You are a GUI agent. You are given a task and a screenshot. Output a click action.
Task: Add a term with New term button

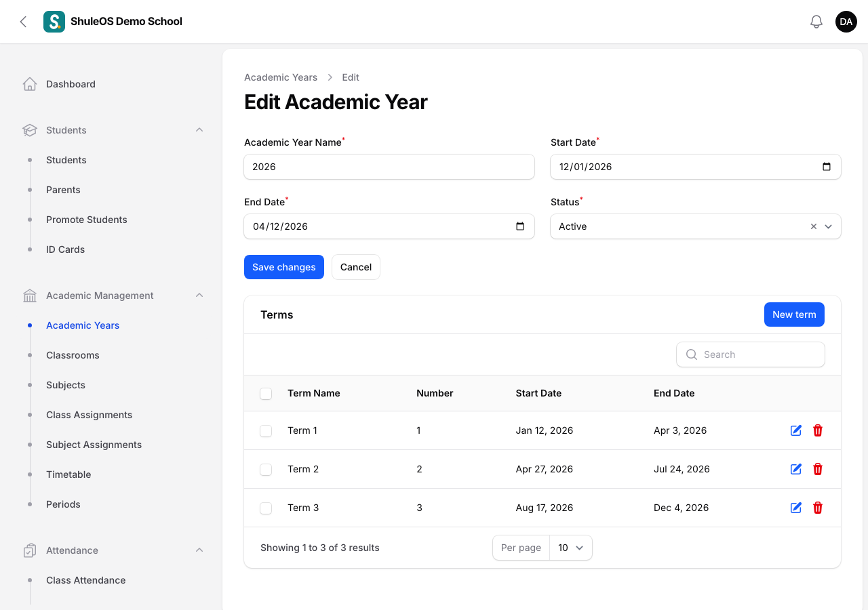point(794,314)
